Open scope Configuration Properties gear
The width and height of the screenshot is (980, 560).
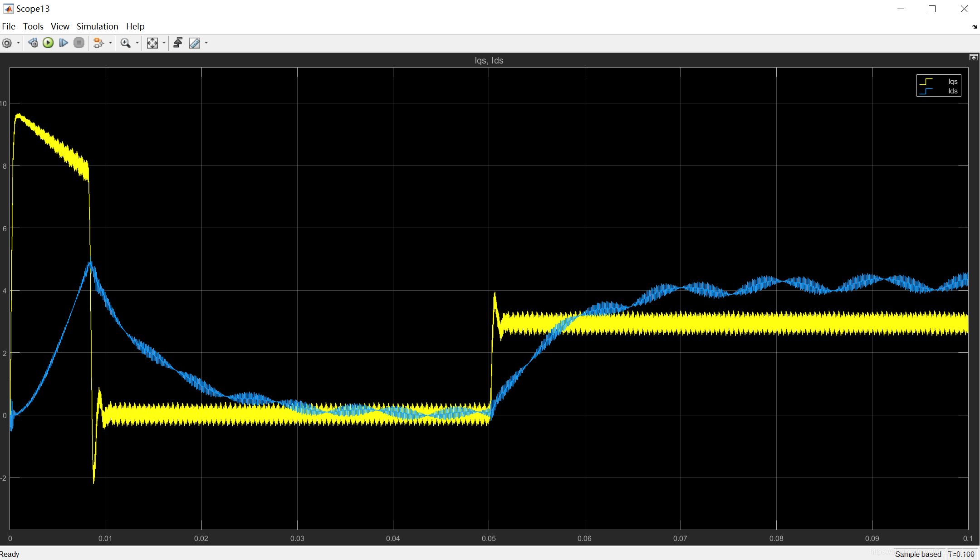coord(7,43)
